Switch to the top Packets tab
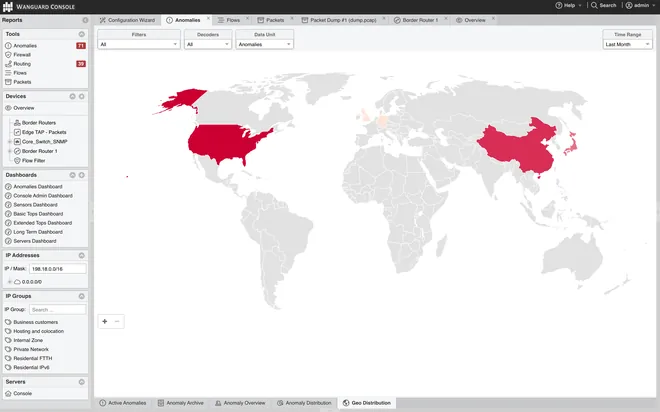Viewport: 660px width, 412px height. pos(271,20)
